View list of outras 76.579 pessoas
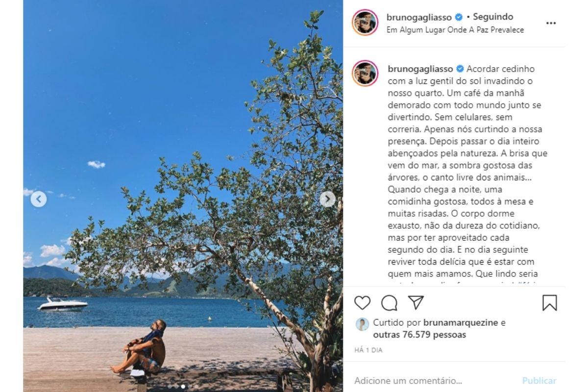 [419, 335]
